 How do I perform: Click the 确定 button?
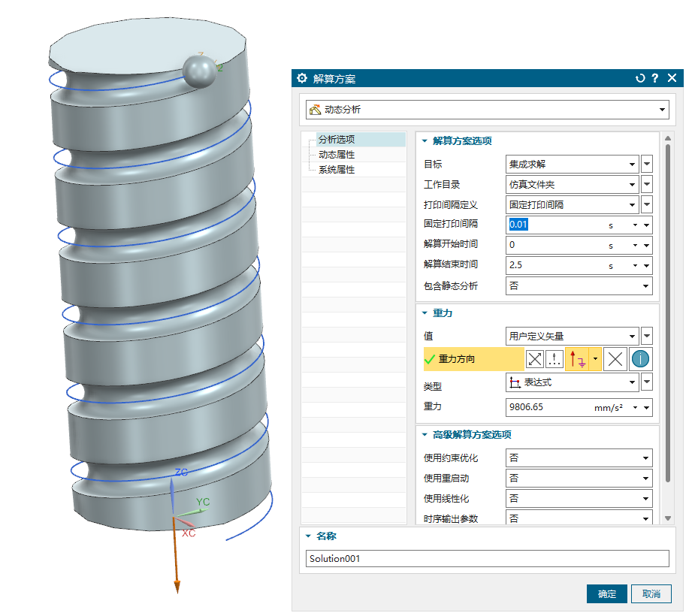(x=606, y=594)
